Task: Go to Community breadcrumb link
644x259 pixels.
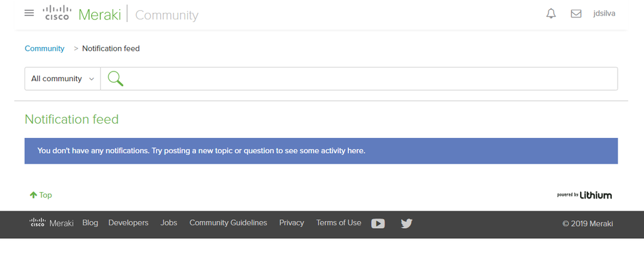Action: pos(45,48)
